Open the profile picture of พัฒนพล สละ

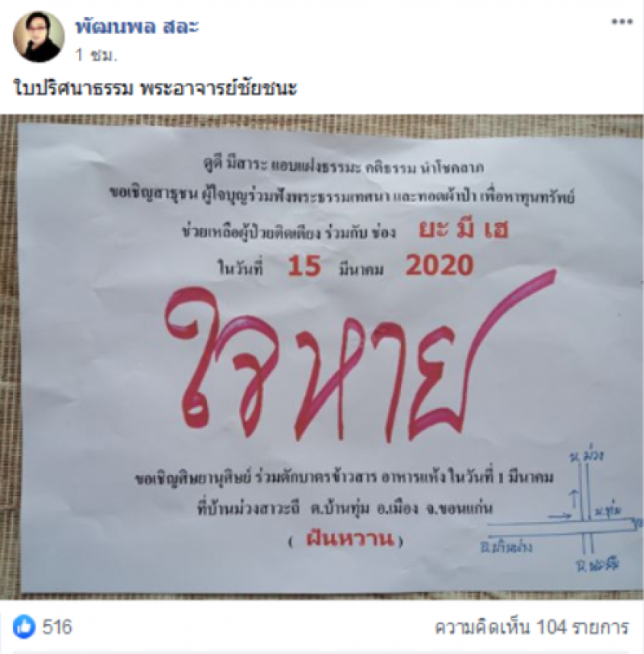[x=39, y=37]
